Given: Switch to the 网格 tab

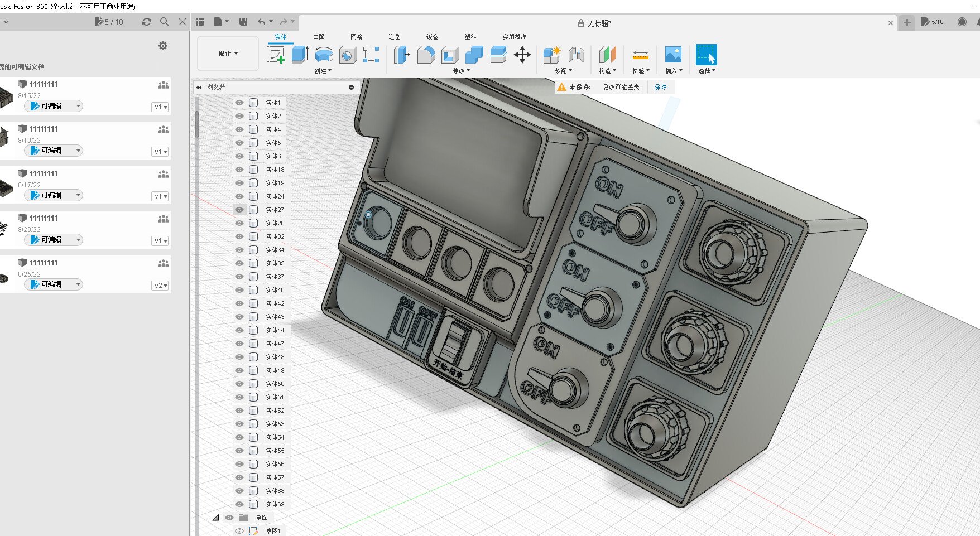Looking at the screenshot, I should click(x=357, y=37).
